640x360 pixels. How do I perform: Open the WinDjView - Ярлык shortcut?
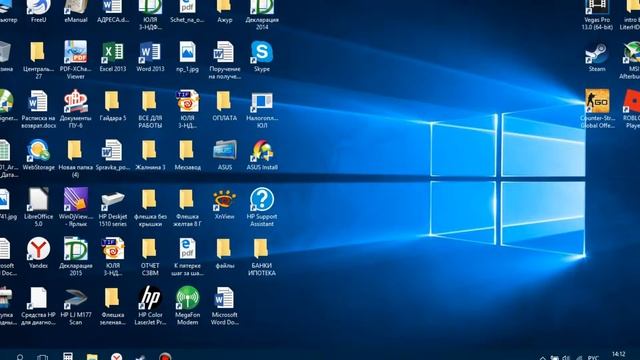pyautogui.click(x=76, y=207)
